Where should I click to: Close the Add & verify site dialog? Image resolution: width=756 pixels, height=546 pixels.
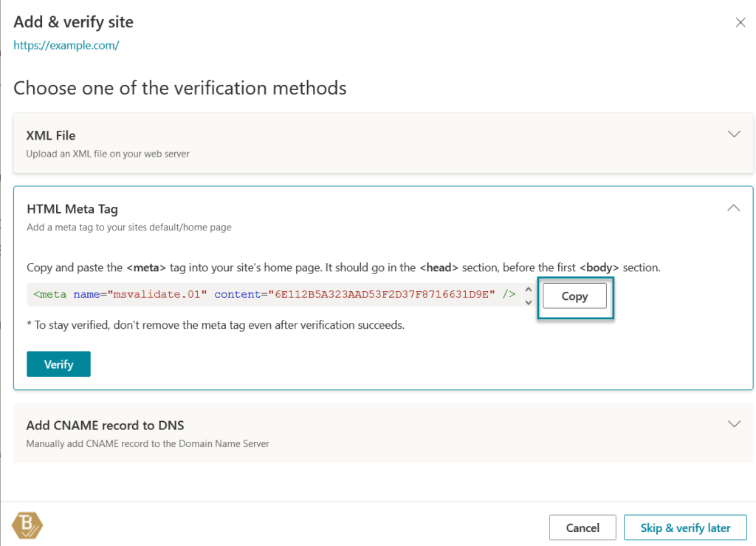click(740, 22)
